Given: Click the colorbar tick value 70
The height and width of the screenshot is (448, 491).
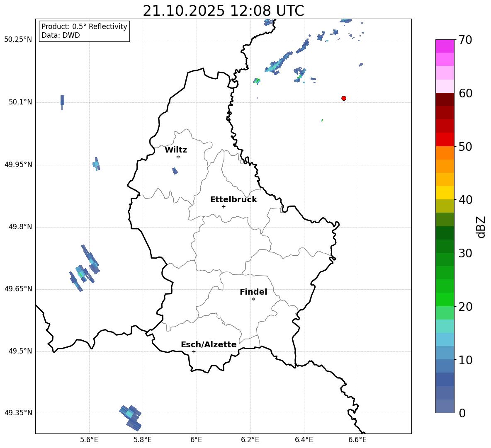Looking at the screenshot, I should [465, 40].
